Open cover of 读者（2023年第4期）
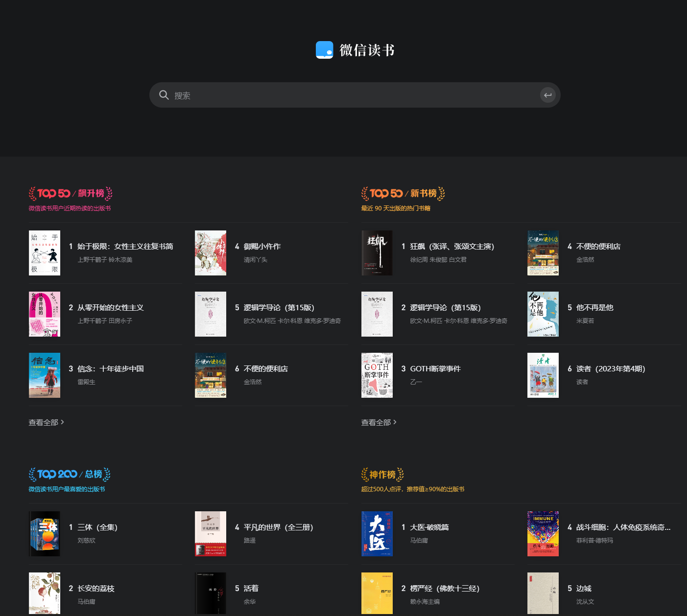Image resolution: width=687 pixels, height=616 pixels. (x=543, y=375)
